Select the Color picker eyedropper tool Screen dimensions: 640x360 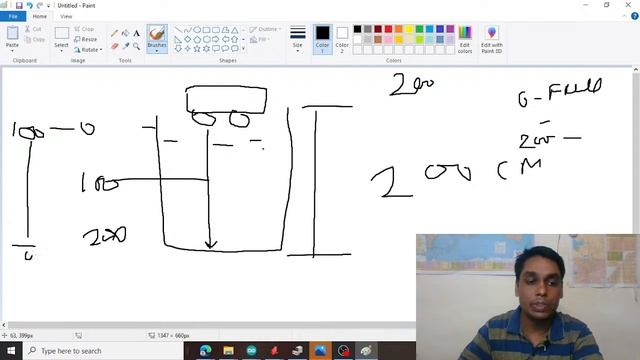point(125,47)
